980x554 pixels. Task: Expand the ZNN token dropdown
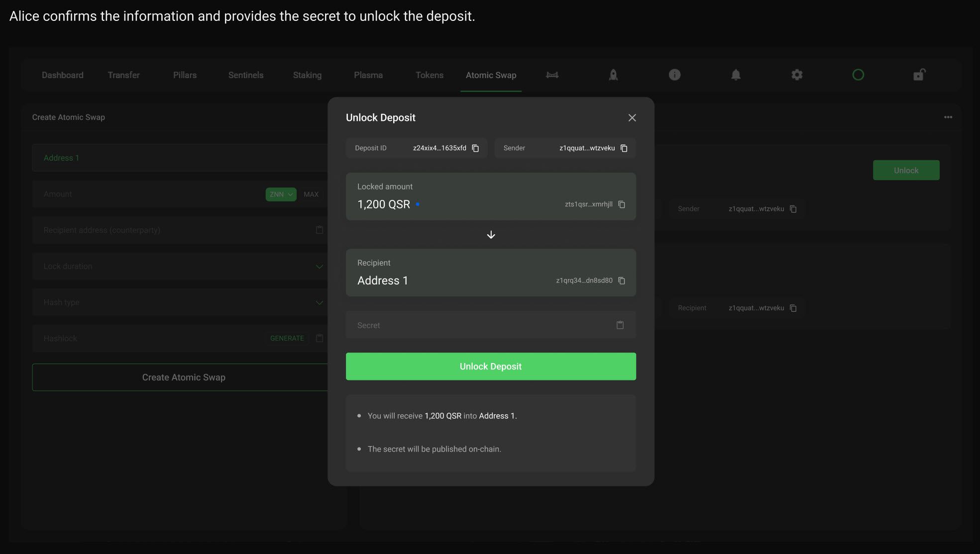click(x=281, y=194)
